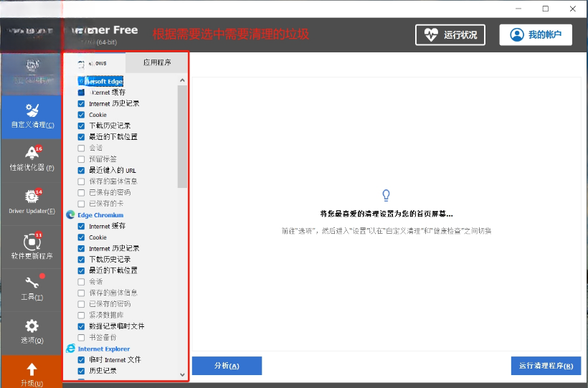This screenshot has height=388, width=588.
Task: Open 我的帐户 account button
Action: [536, 35]
